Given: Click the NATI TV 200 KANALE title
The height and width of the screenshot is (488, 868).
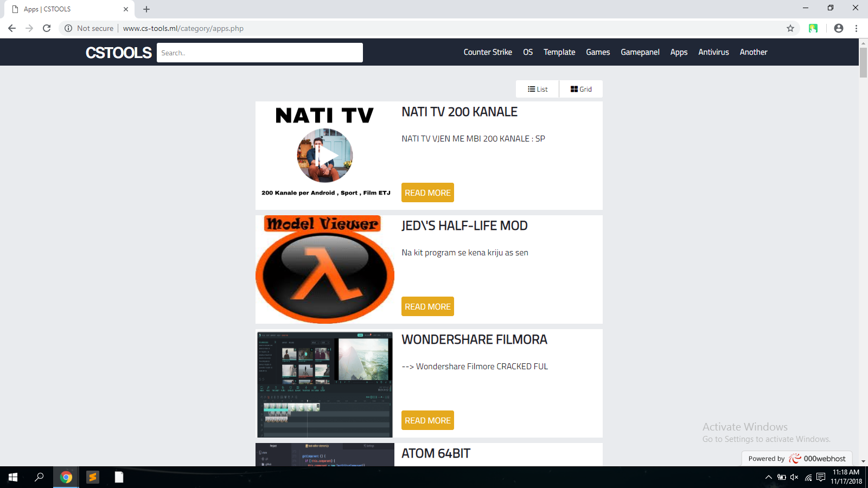Looking at the screenshot, I should coord(459,112).
